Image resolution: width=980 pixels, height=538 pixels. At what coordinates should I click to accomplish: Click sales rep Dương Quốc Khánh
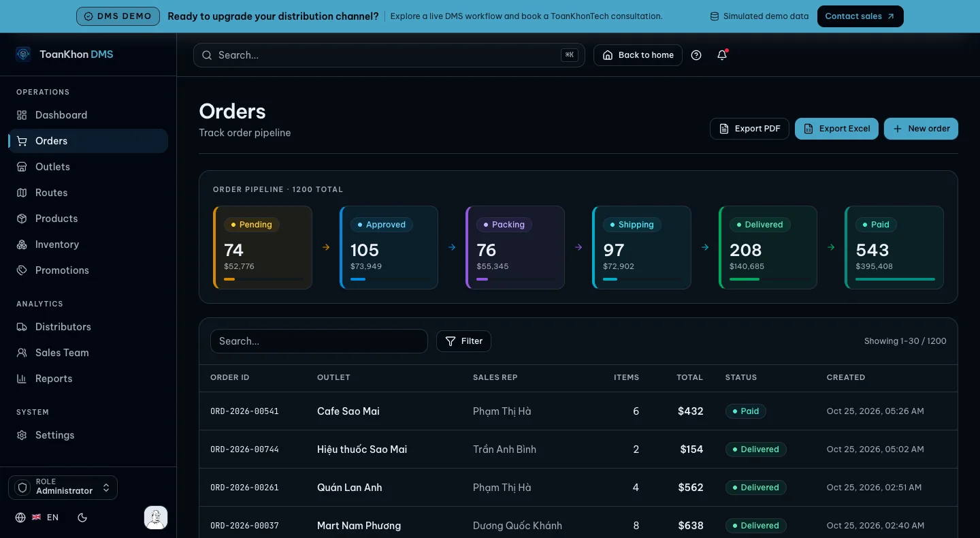(x=517, y=526)
